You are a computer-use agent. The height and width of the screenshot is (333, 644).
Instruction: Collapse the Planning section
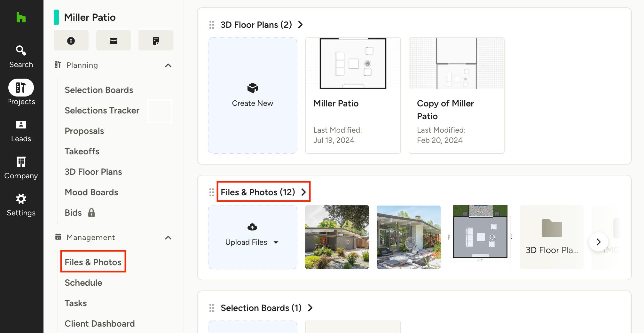tap(168, 66)
